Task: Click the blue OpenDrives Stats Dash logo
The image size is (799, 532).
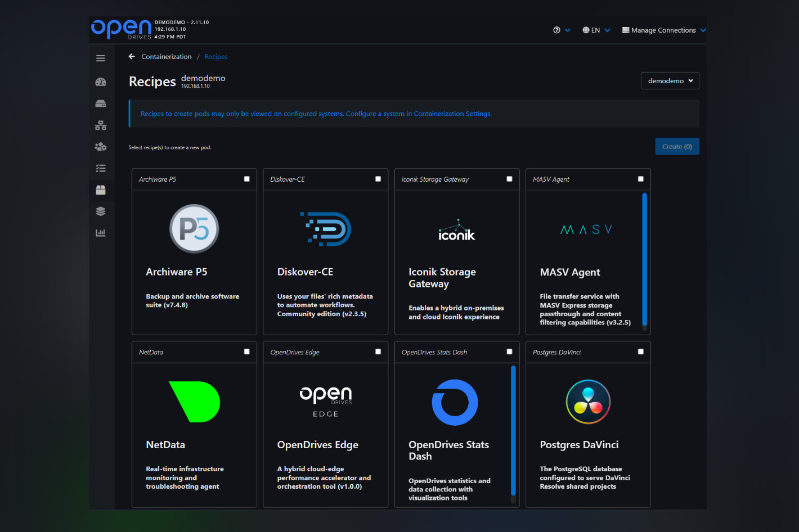Action: pos(455,402)
